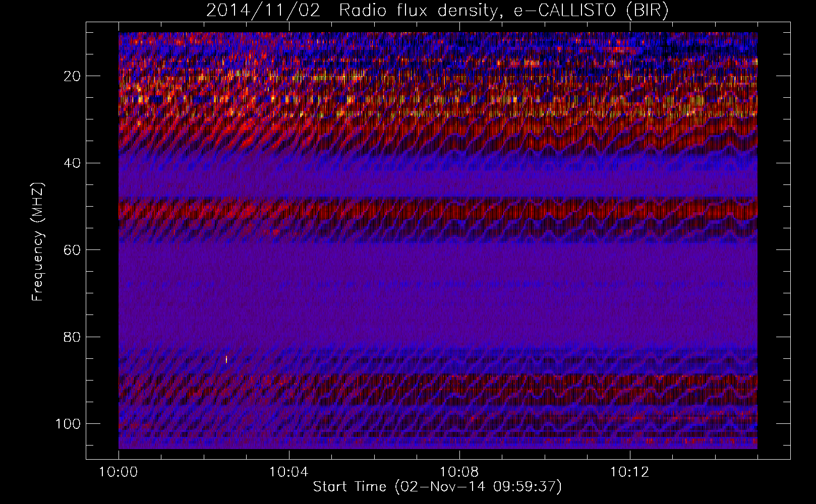Click the 'Start Time (02-Nov-14 09:59:37)' x-axis label
The image size is (816, 504).
tap(437, 487)
